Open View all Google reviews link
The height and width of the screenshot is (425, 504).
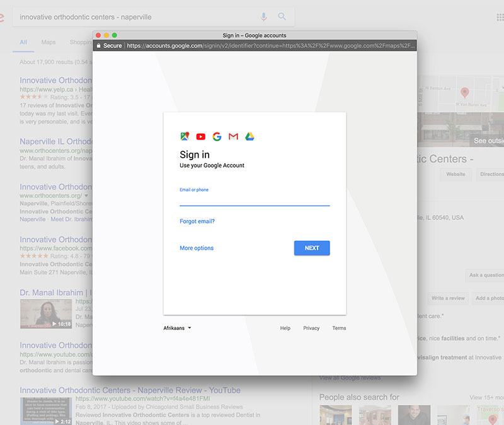[350, 378]
